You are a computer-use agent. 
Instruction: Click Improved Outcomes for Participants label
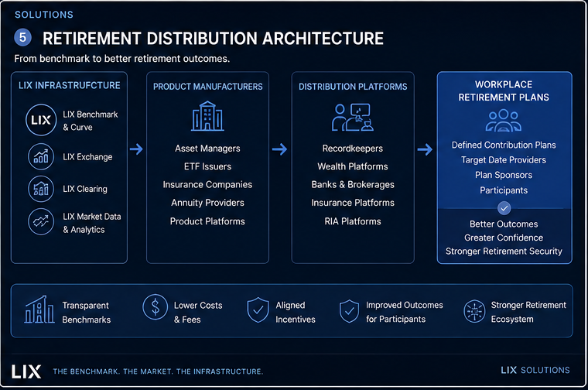[x=404, y=312]
